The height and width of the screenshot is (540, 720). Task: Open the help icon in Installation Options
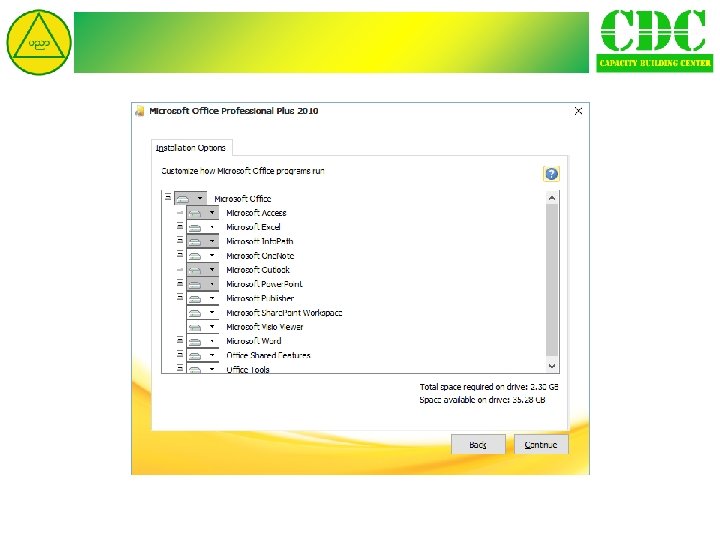click(551, 174)
